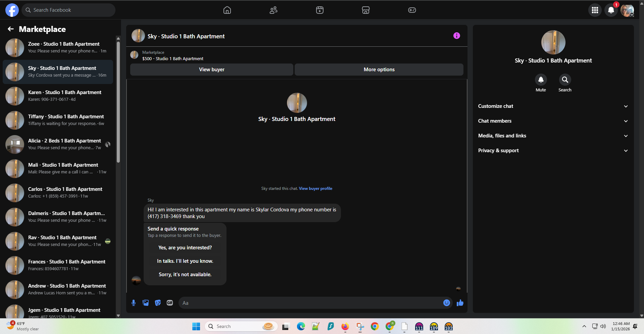Open the Gaming controller icon
This screenshot has height=334, width=644.
[x=412, y=10]
